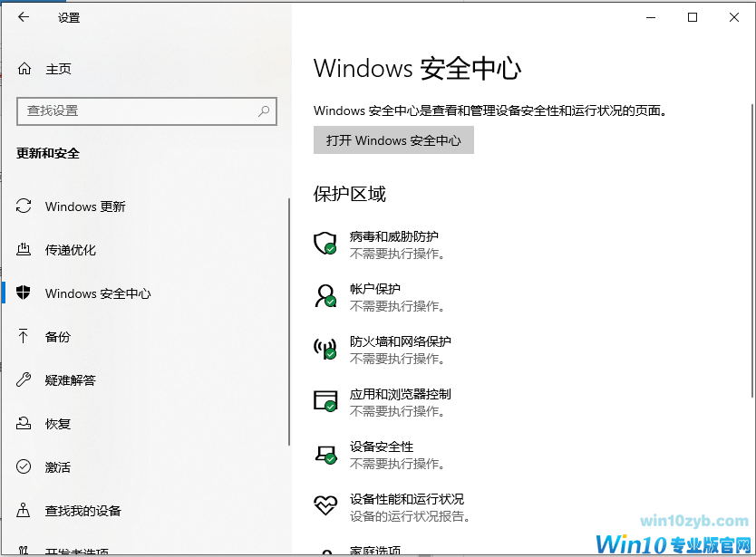Viewport: 756px width, 557px height.
Task: Select 备份 in sidebar
Action: point(57,337)
